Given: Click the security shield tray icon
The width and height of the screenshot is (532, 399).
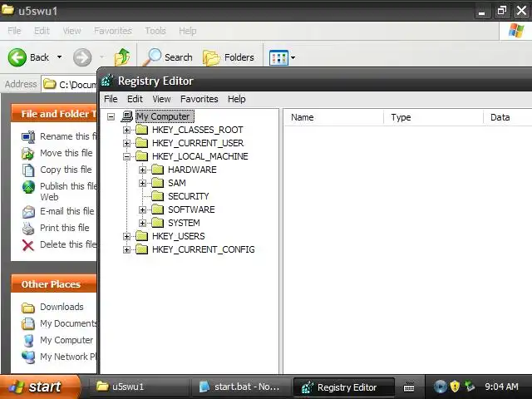Looking at the screenshot, I should tap(455, 386).
